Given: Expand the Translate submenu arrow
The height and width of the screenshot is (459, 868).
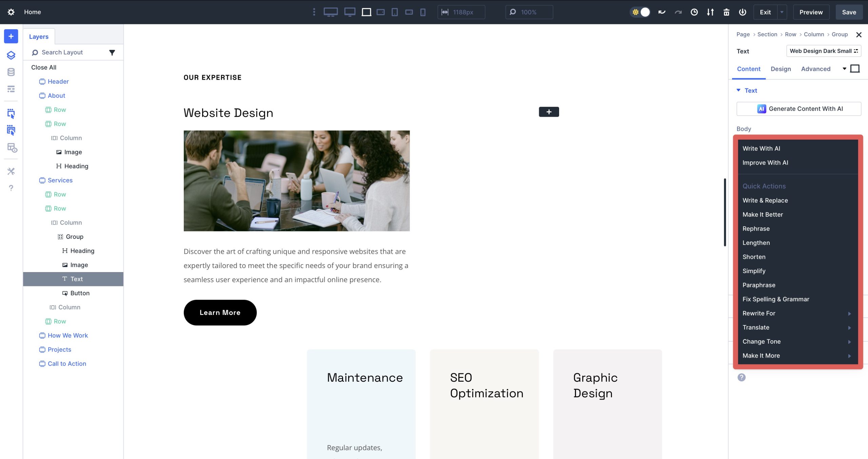Looking at the screenshot, I should point(850,327).
